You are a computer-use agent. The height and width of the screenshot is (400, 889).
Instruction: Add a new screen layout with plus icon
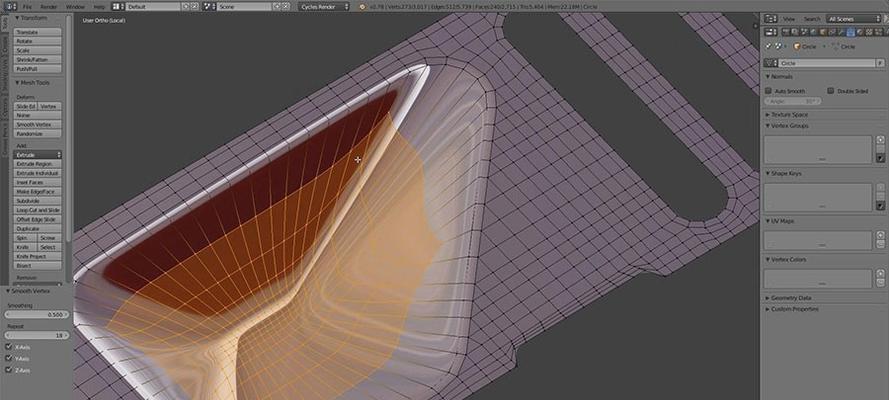click(x=185, y=7)
